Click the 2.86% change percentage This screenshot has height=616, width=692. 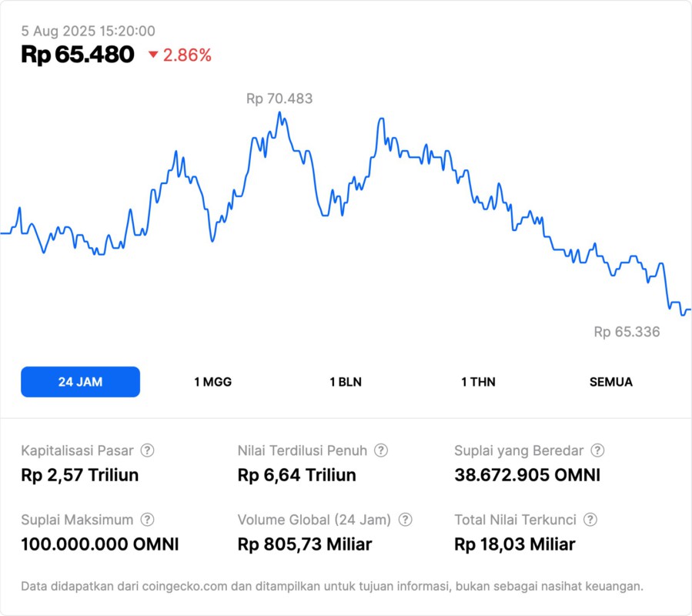(187, 55)
